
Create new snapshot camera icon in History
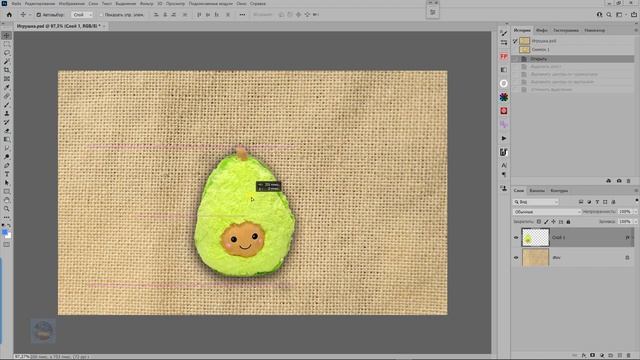point(619,181)
